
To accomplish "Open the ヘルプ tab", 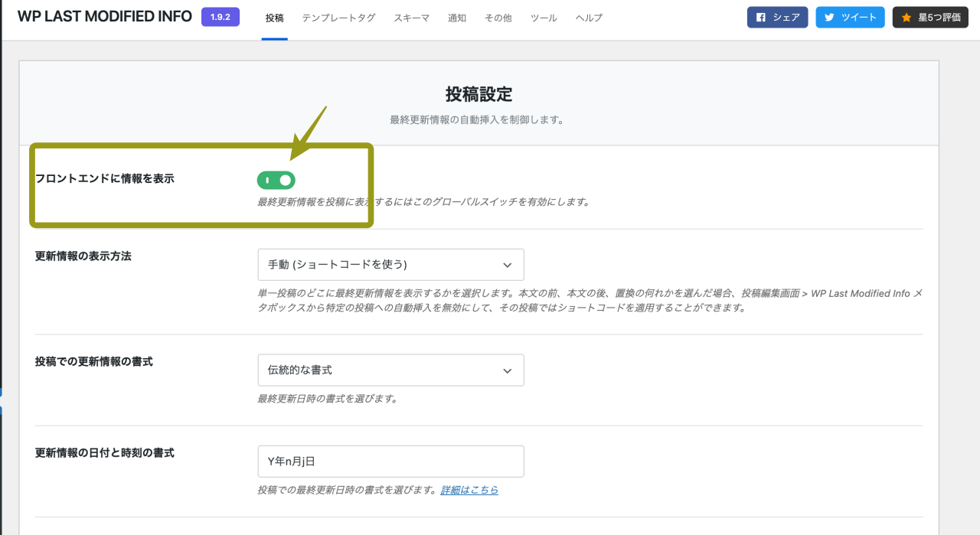I will click(588, 18).
